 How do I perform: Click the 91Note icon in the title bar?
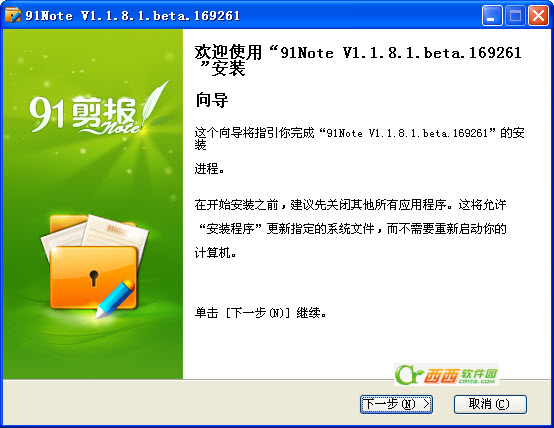pos(12,16)
